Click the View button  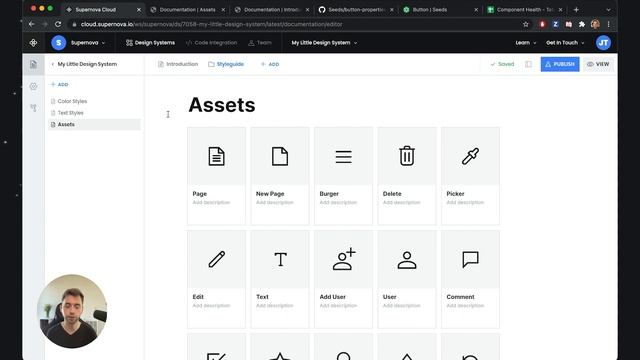(598, 64)
